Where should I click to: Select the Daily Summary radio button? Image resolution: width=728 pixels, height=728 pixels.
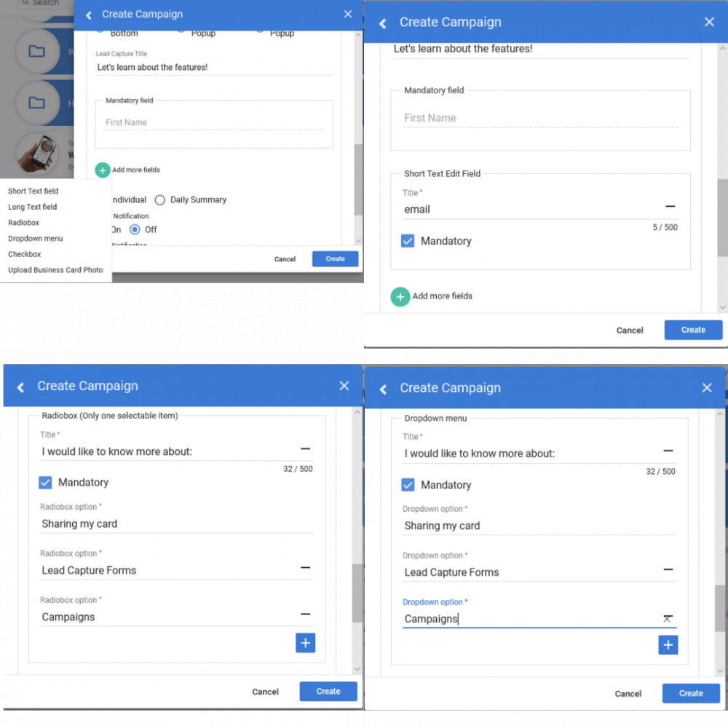pos(159,200)
